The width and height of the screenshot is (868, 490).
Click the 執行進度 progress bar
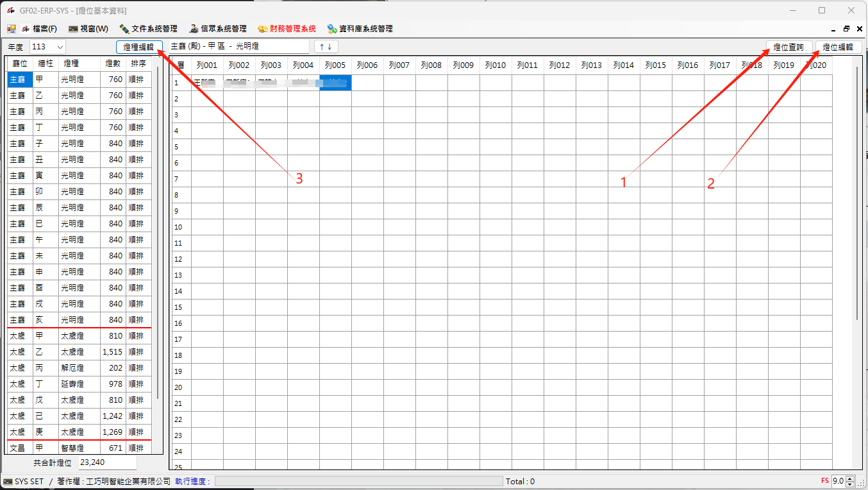[358, 481]
